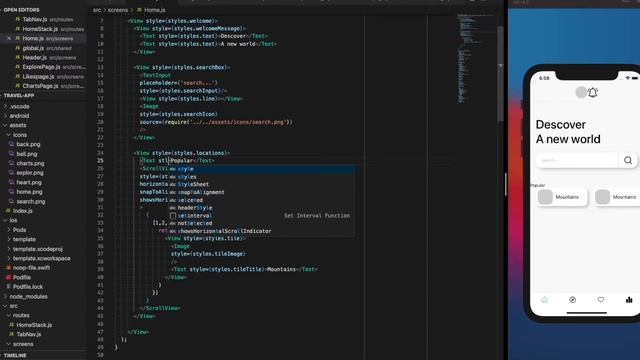Click the Home.js breadcrumb segment
Viewport: 640px width, 360px height.
click(151, 10)
